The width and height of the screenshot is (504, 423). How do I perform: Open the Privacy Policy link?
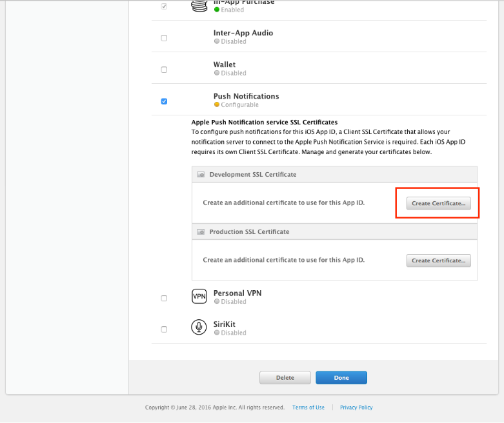tap(356, 408)
